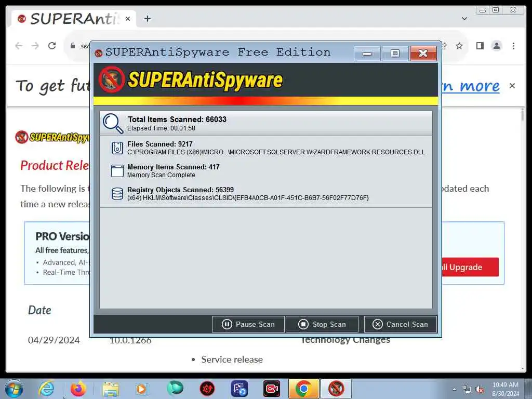Close the SUPERAntiSpyware Free Edition window
The image size is (532, 399).
tap(423, 54)
